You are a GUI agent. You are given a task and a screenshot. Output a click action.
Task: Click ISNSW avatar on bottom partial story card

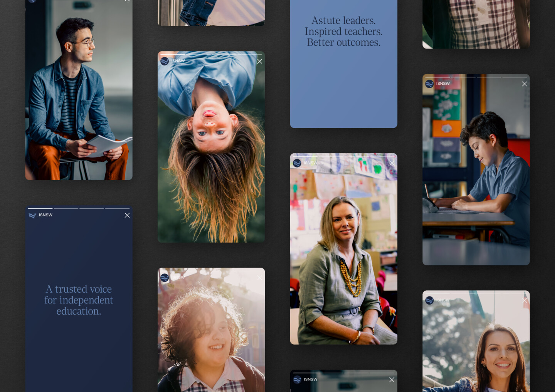[x=297, y=380]
